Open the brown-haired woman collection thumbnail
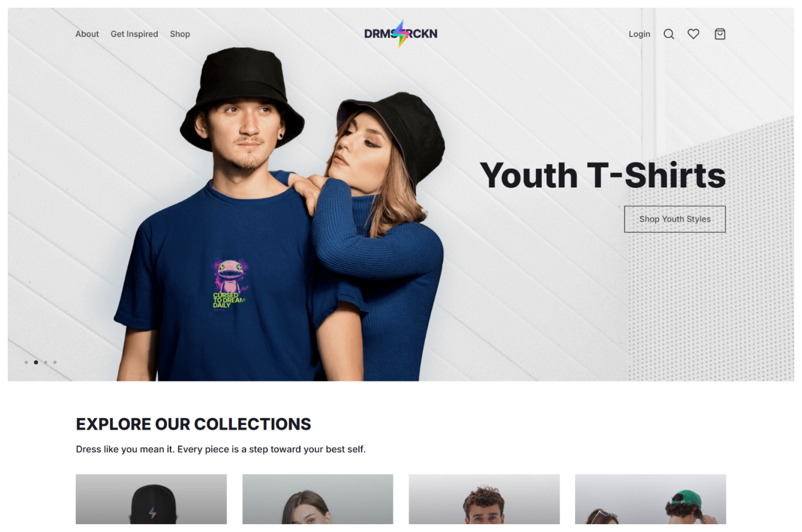The height and width of the screenshot is (532, 802). pyautogui.click(x=318, y=499)
